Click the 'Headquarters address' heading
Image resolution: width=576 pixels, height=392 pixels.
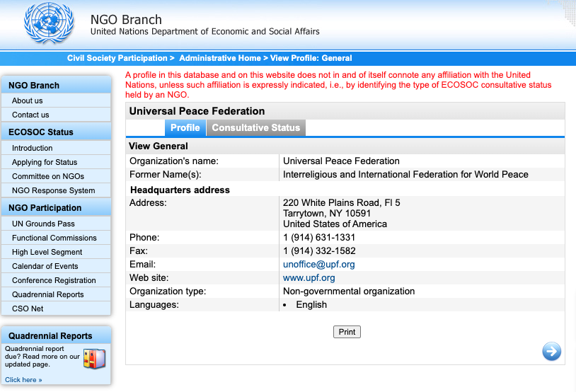180,190
